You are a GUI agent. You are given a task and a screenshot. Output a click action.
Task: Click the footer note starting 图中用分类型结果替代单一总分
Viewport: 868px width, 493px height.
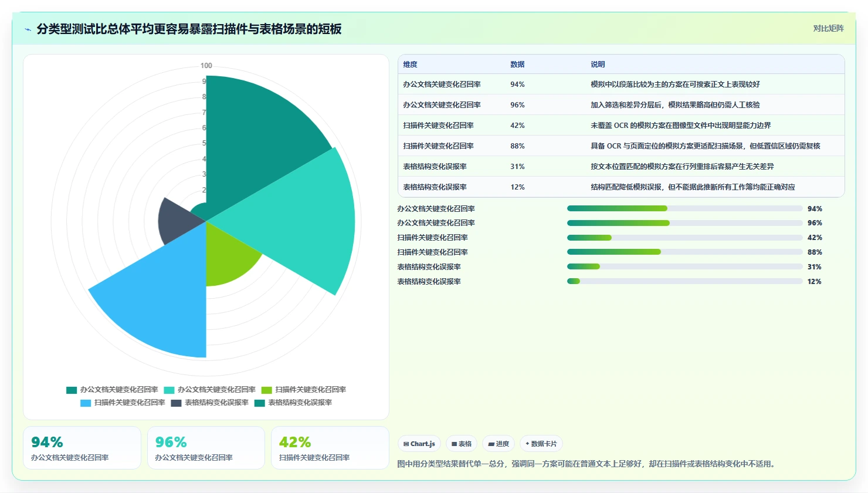(588, 464)
